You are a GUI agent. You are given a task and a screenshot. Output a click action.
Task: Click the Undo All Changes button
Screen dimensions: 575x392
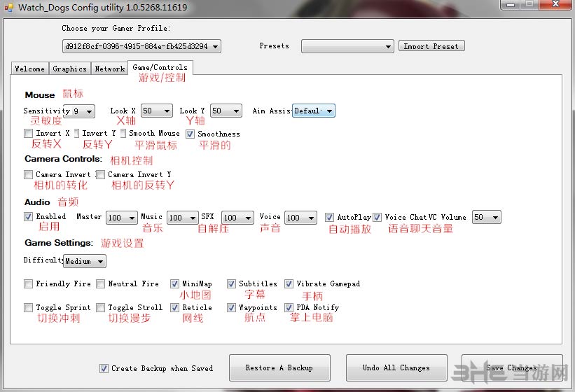click(x=396, y=367)
